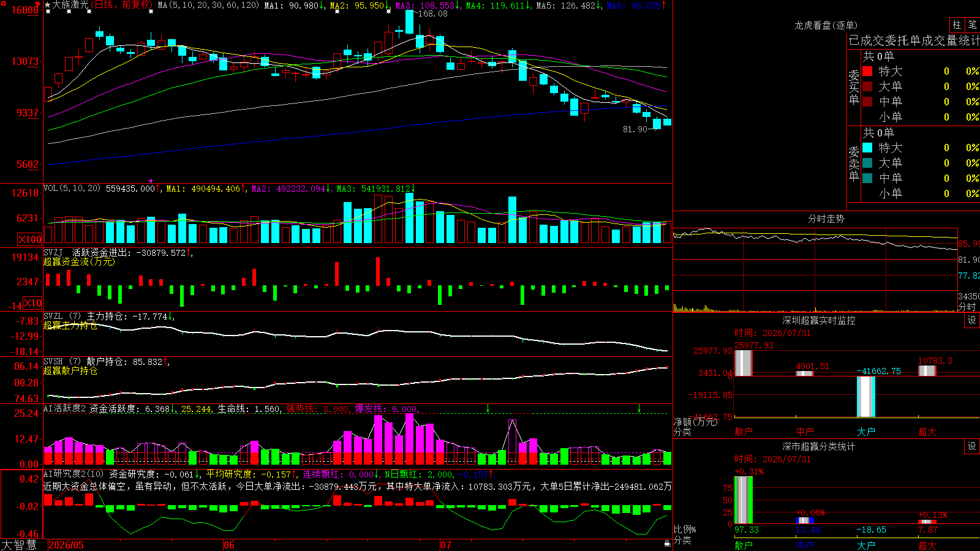Switch order view to 柱 mode
Screen dimensions: 980x551
(x=957, y=25)
